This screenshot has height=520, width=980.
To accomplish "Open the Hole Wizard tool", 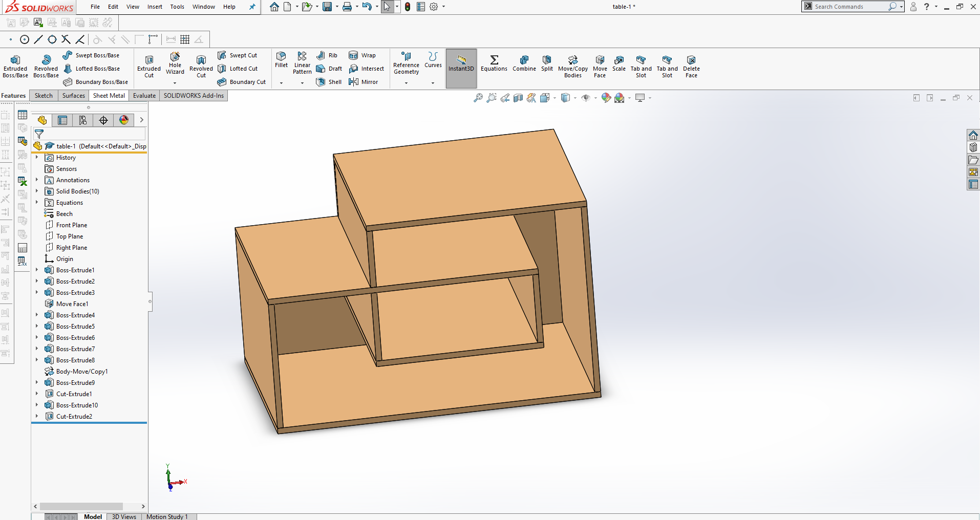I will pyautogui.click(x=175, y=63).
